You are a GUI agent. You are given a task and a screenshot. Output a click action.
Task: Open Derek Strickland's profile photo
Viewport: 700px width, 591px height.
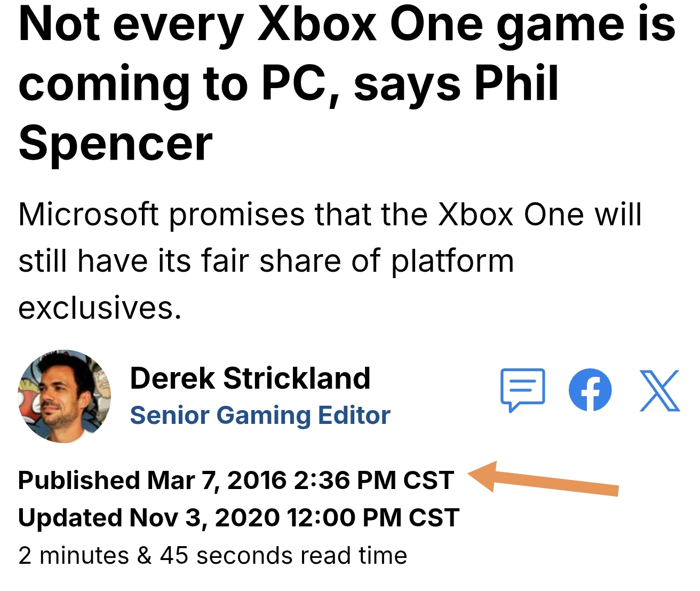(65, 396)
